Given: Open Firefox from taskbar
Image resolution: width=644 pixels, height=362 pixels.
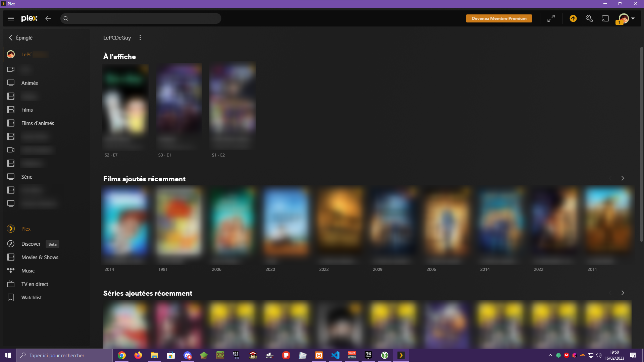Looking at the screenshot, I should click(138, 355).
